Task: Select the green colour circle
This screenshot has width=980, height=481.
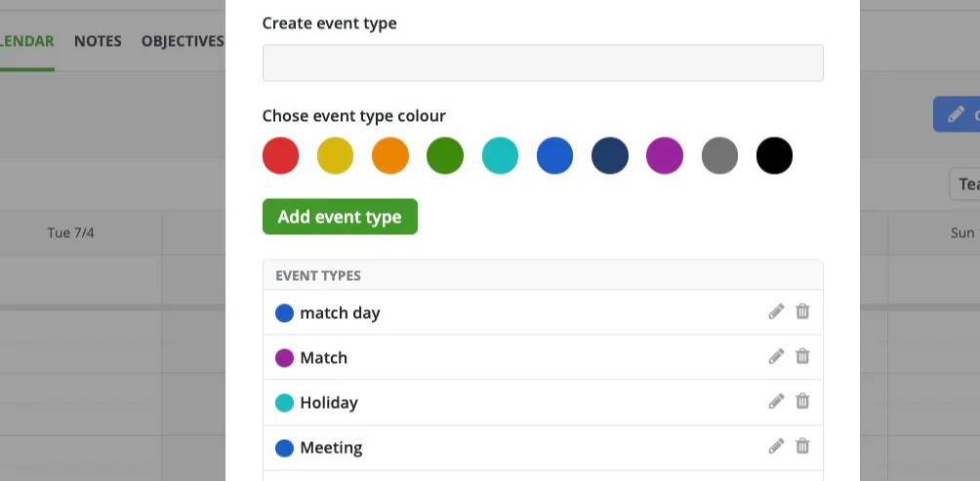Action: point(445,155)
